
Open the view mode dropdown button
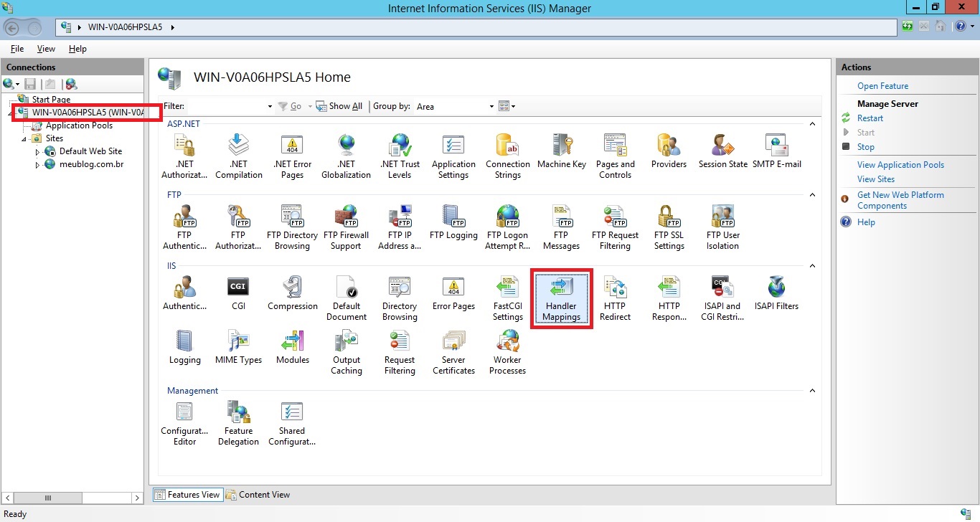pos(507,106)
